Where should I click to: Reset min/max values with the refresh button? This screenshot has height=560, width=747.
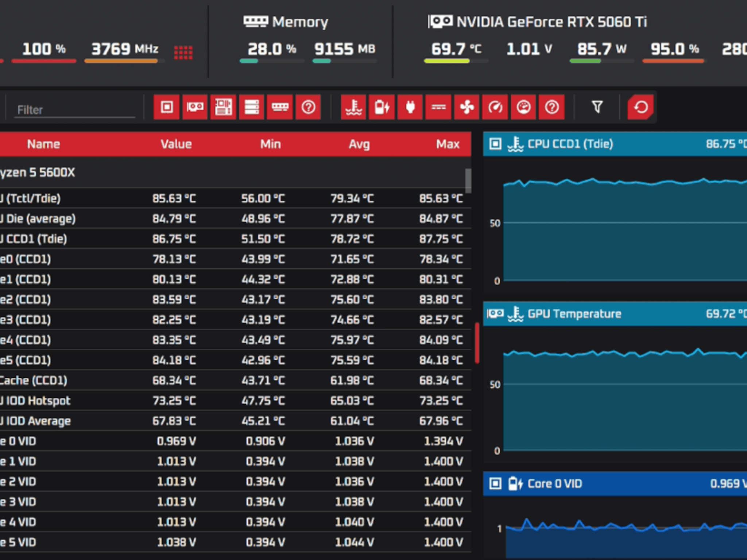point(641,107)
